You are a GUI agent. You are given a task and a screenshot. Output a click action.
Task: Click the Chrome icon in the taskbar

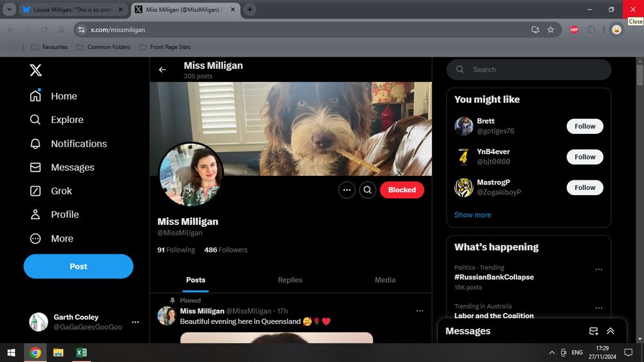click(x=35, y=352)
